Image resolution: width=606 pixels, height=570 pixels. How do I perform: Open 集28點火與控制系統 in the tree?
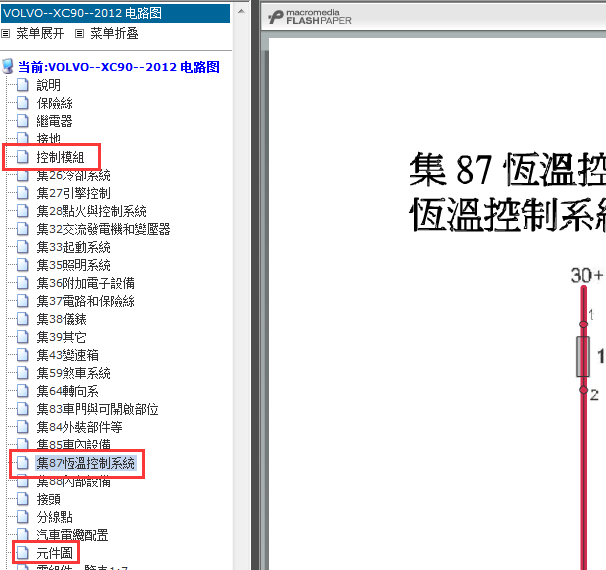91,211
